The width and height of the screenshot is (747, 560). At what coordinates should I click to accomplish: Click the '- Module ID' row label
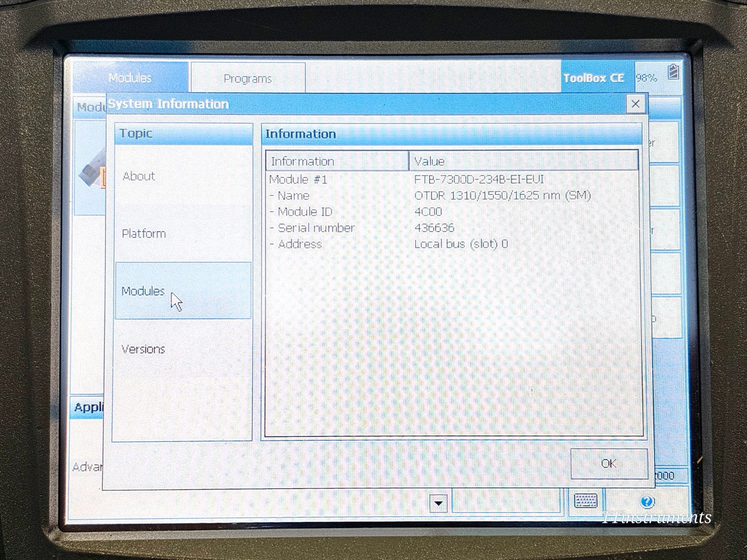[x=301, y=211]
